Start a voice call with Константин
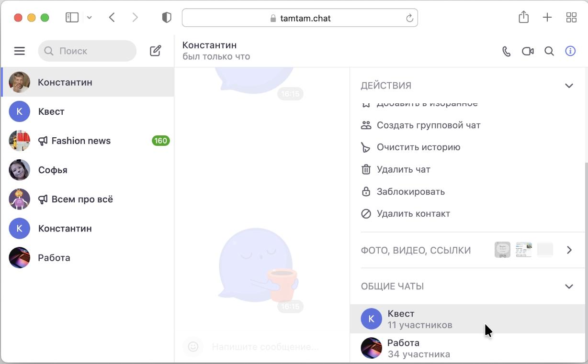The width and height of the screenshot is (588, 364). click(x=506, y=51)
